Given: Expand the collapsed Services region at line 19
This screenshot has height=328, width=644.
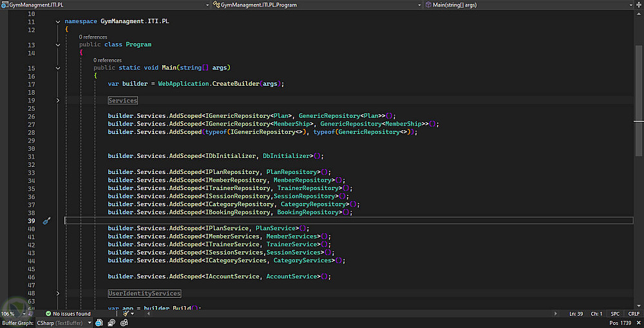Looking at the screenshot, I should click(58, 101).
